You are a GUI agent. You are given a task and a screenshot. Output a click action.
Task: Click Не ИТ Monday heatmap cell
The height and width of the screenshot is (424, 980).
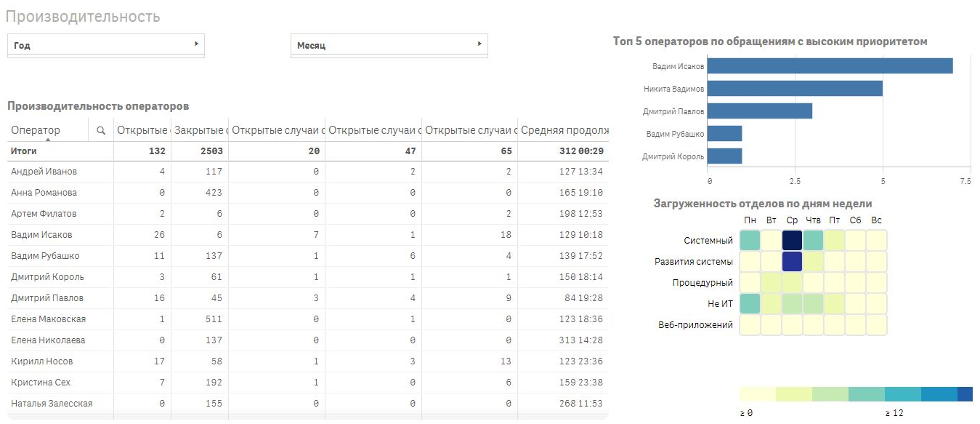(750, 303)
